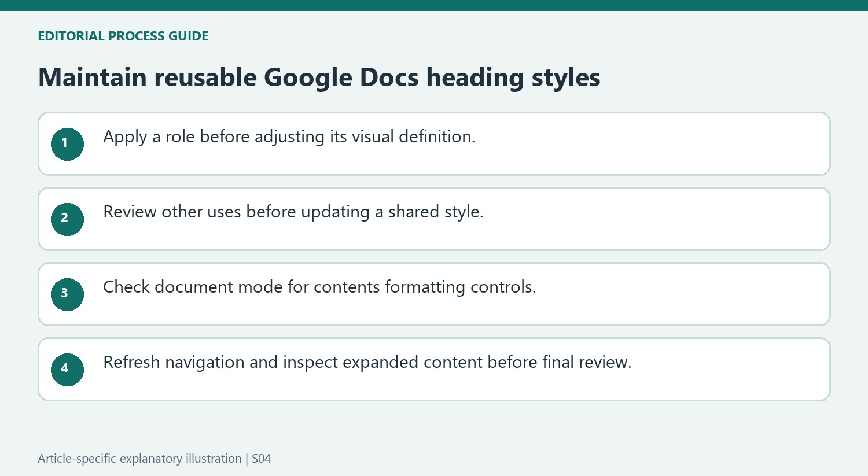This screenshot has width=868, height=476.
Task: Click the text 'Check document mode for contents'
Action: 241,287
